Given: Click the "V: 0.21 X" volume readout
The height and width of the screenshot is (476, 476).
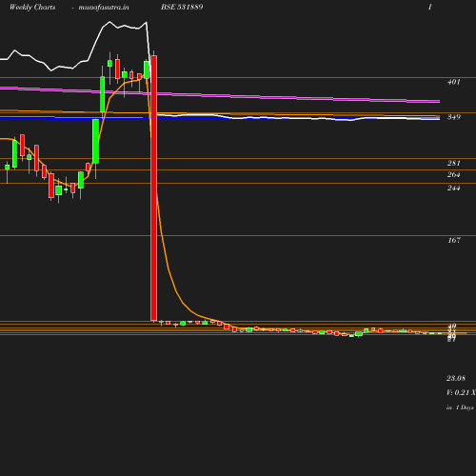Looking at the screenshot, I should [461, 392].
